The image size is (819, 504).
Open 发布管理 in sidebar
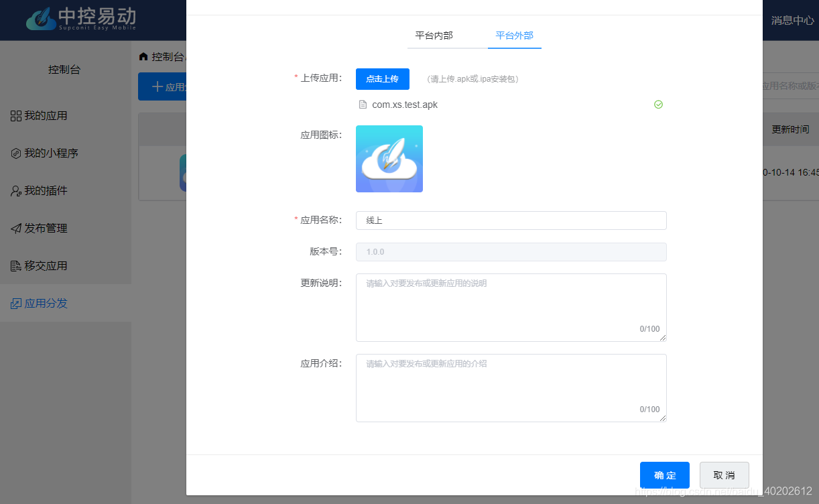pyautogui.click(x=66, y=229)
